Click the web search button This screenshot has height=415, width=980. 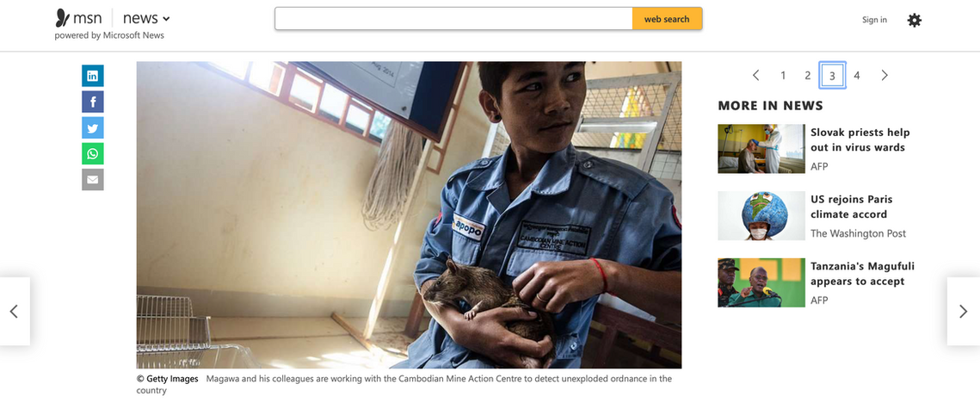(667, 19)
